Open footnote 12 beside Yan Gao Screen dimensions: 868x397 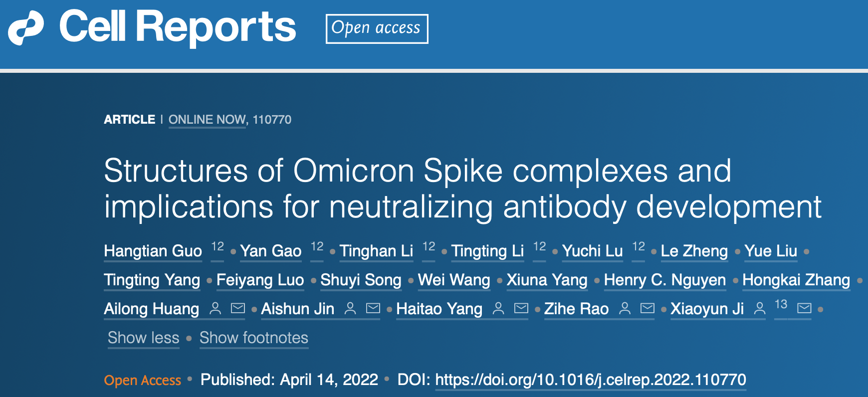pyautogui.click(x=317, y=246)
